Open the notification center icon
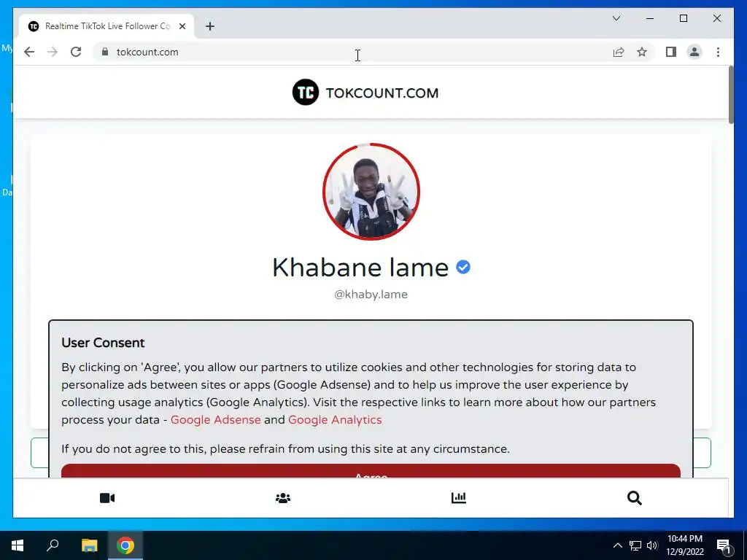The height and width of the screenshot is (560, 747). click(x=724, y=545)
